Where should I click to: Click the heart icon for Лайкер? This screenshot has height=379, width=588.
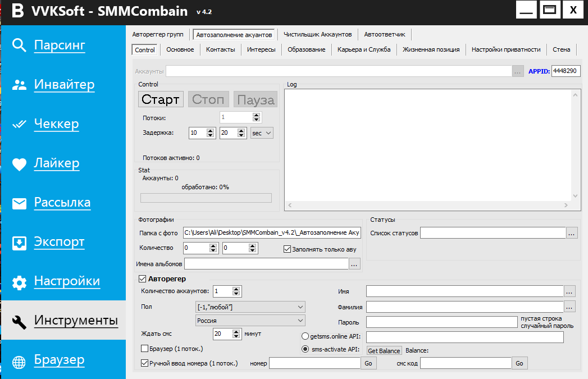coord(20,163)
